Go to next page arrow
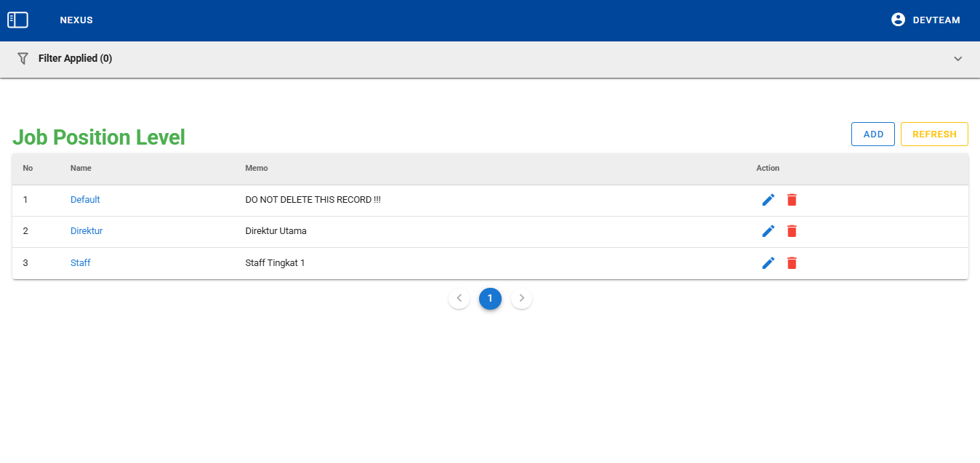The width and height of the screenshot is (980, 463). click(521, 298)
